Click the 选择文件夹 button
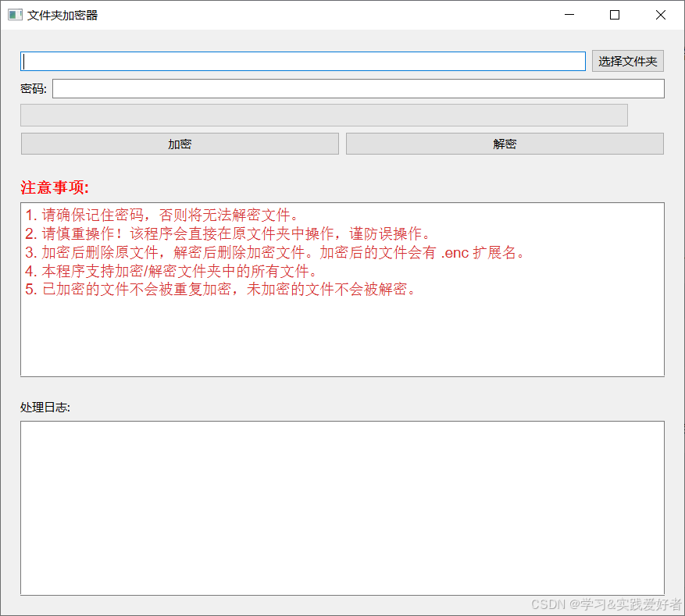The width and height of the screenshot is (685, 616). coord(628,61)
